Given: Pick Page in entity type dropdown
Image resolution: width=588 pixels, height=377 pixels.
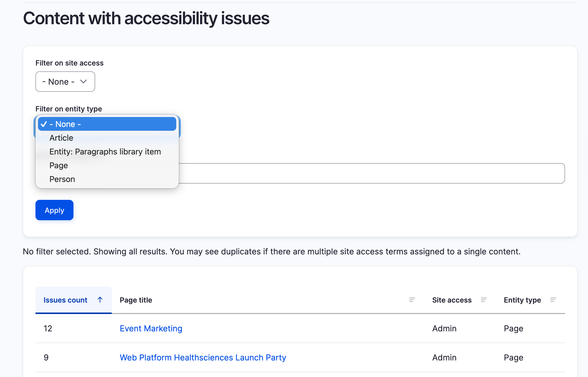Looking at the screenshot, I should [59, 165].
